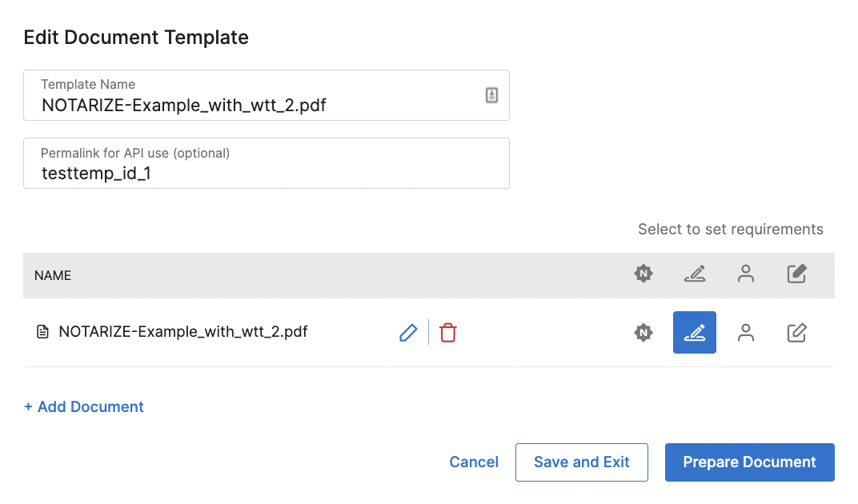Viewport: 858px width, 504px height.
Task: Click the signature pen icon in the header row
Action: tap(695, 274)
